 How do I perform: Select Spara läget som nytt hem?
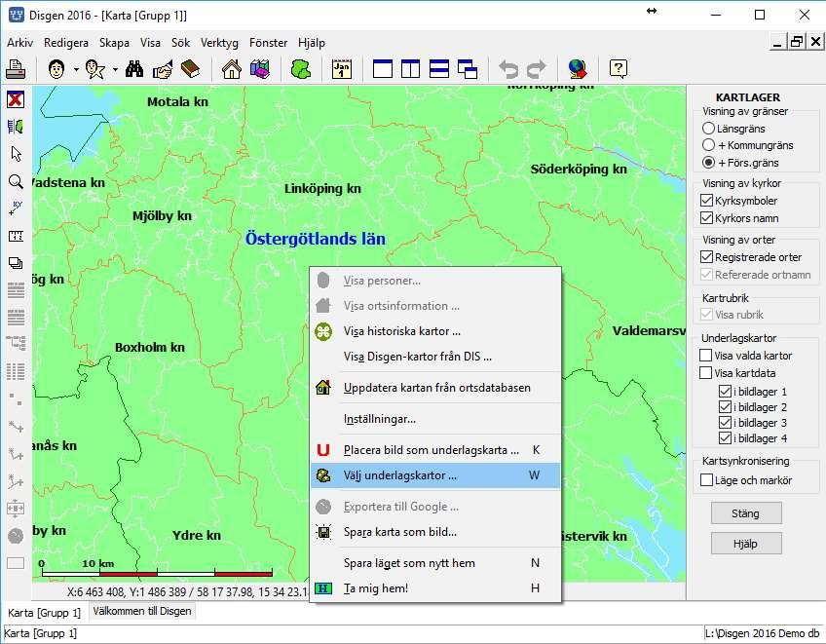click(435, 563)
